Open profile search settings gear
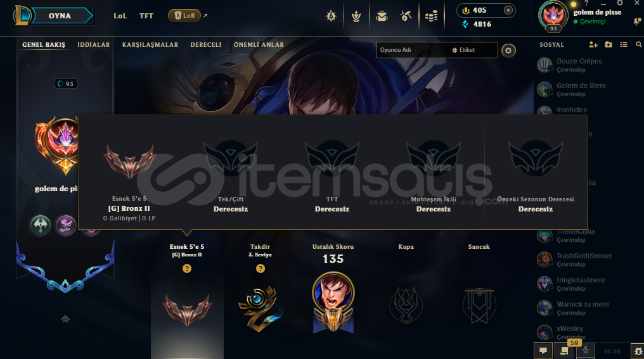 tap(508, 51)
